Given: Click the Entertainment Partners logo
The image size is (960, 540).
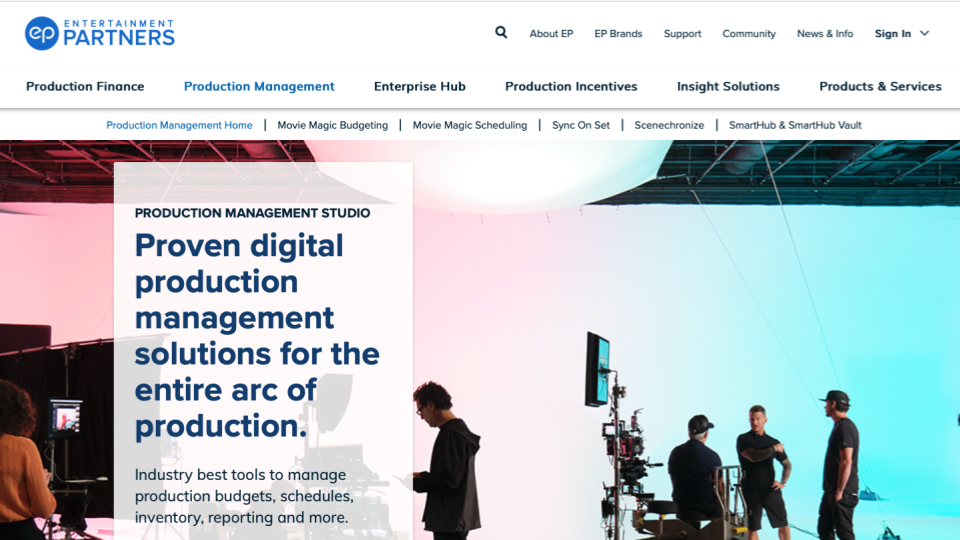Looking at the screenshot, I should click(x=100, y=33).
